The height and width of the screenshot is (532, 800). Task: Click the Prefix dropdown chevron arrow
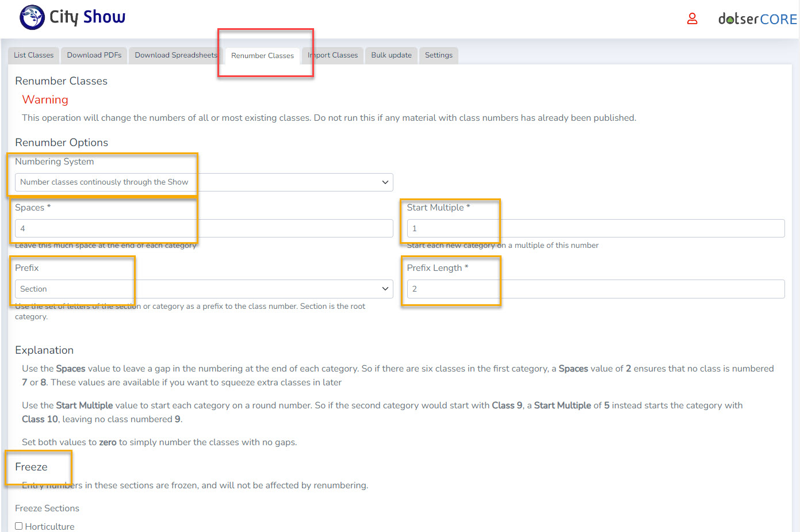pyautogui.click(x=385, y=289)
